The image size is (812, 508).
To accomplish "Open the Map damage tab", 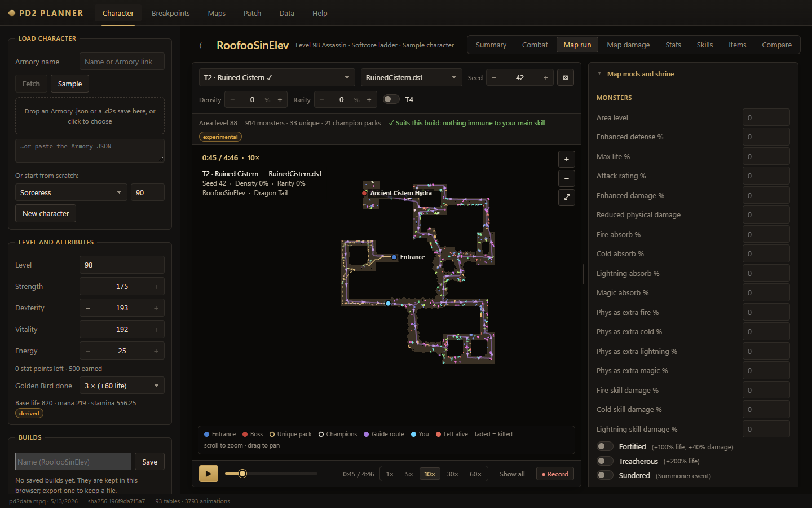I will point(628,45).
